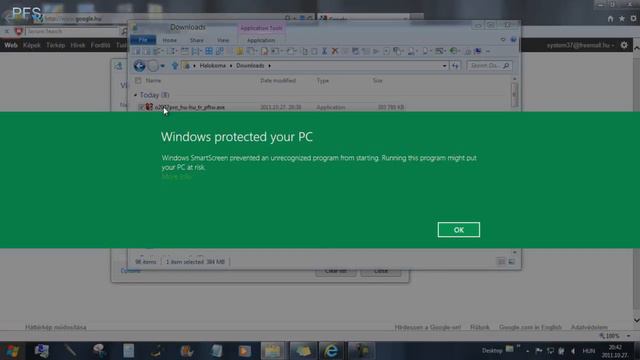Click Downloads in the address breadcrumb

pos(250,66)
